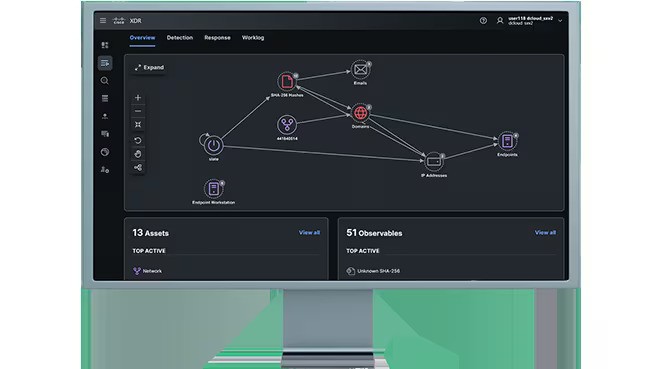
Task: Open the hamburger menu next to Cisco logo
Action: click(103, 20)
